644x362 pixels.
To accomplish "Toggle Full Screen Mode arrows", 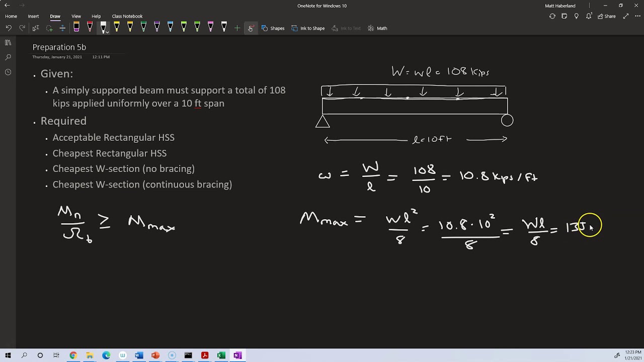I will point(625,16).
